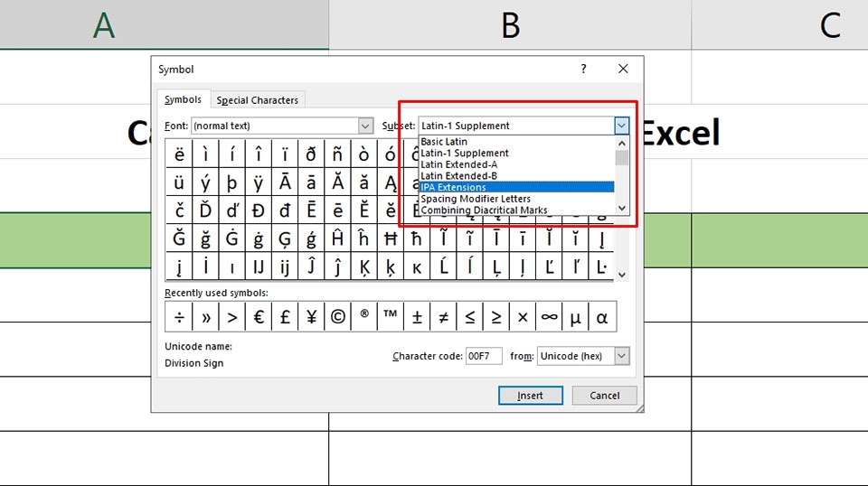Pick the copyright © recently used symbol
Screen dimensions: 868x486
(337, 317)
